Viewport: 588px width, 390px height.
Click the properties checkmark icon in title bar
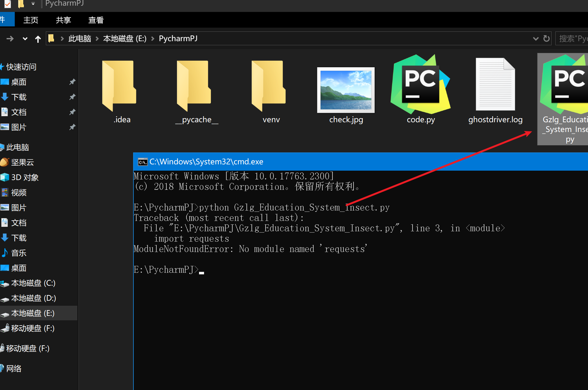[x=8, y=4]
